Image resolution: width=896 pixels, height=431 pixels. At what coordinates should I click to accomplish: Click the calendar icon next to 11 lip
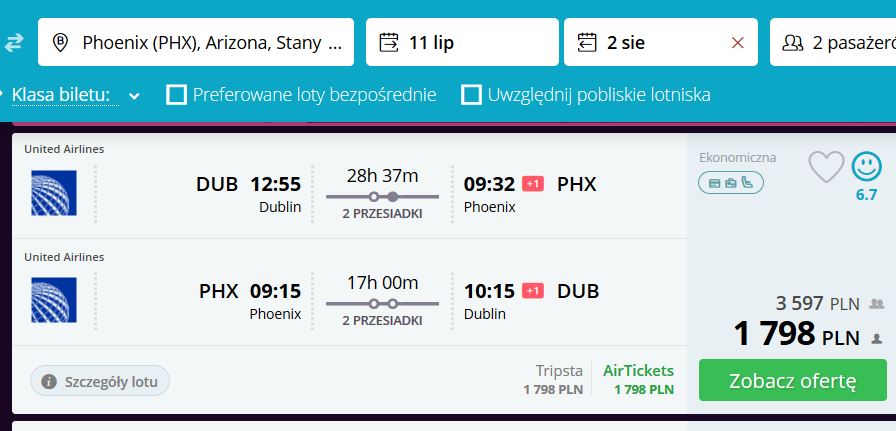[389, 42]
